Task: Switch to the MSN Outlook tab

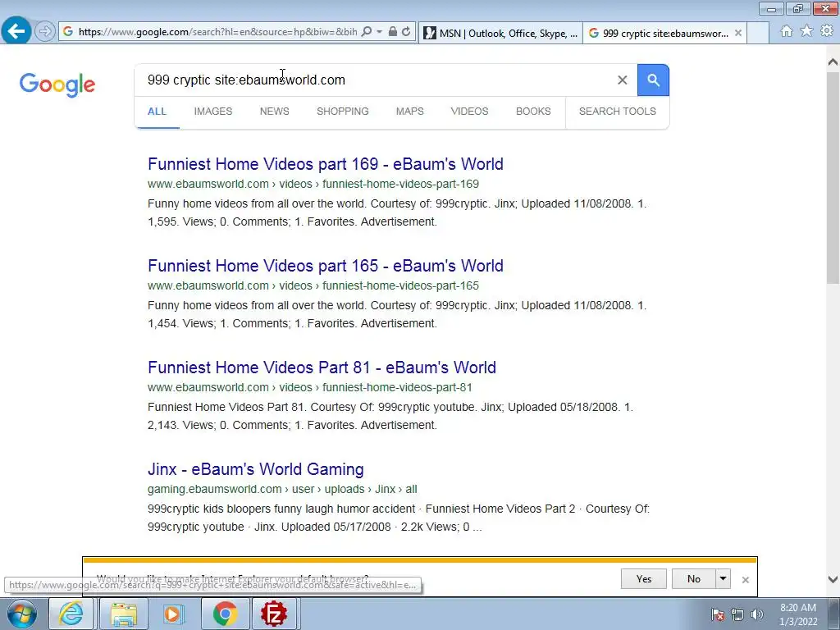Action: tap(500, 33)
